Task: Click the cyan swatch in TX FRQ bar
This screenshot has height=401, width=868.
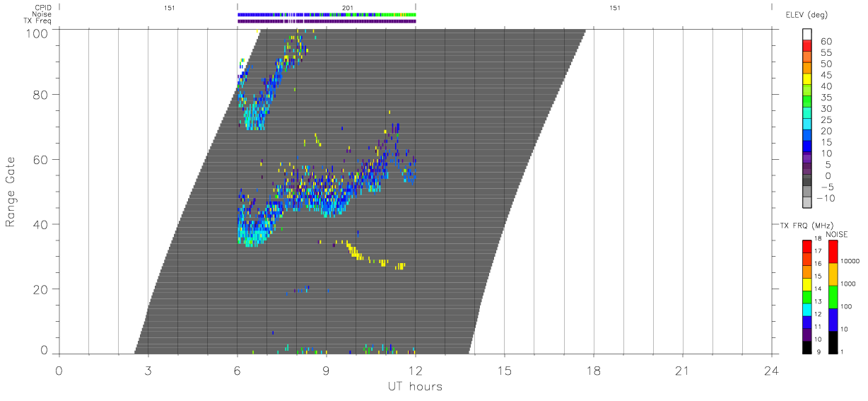Action: (807, 310)
